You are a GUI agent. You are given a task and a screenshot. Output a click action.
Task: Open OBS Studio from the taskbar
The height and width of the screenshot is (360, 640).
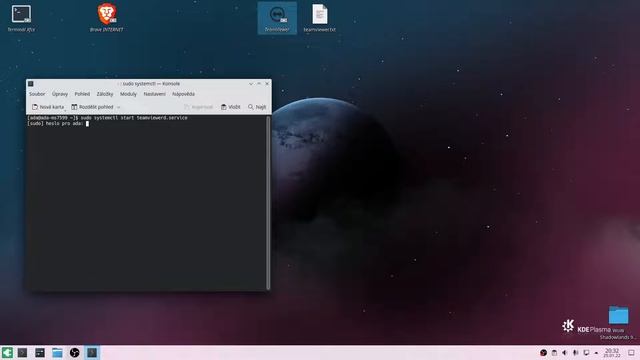coord(74,353)
